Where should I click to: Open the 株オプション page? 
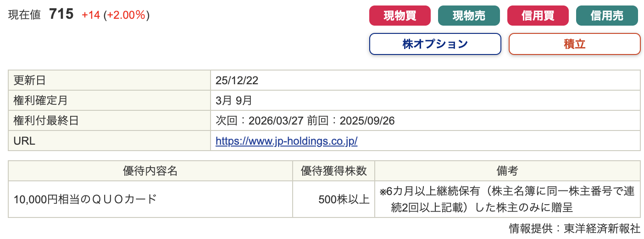tap(435, 44)
